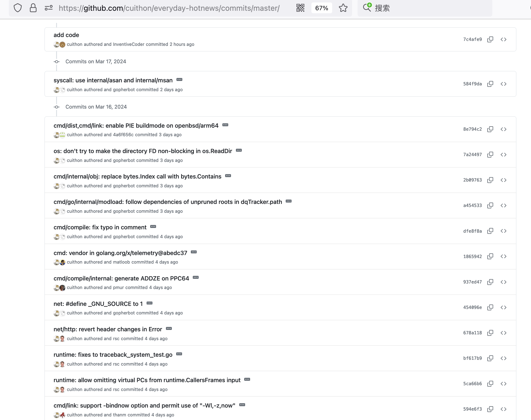Open the 'add code' commit
This screenshot has width=531, height=420.
(x=66, y=35)
